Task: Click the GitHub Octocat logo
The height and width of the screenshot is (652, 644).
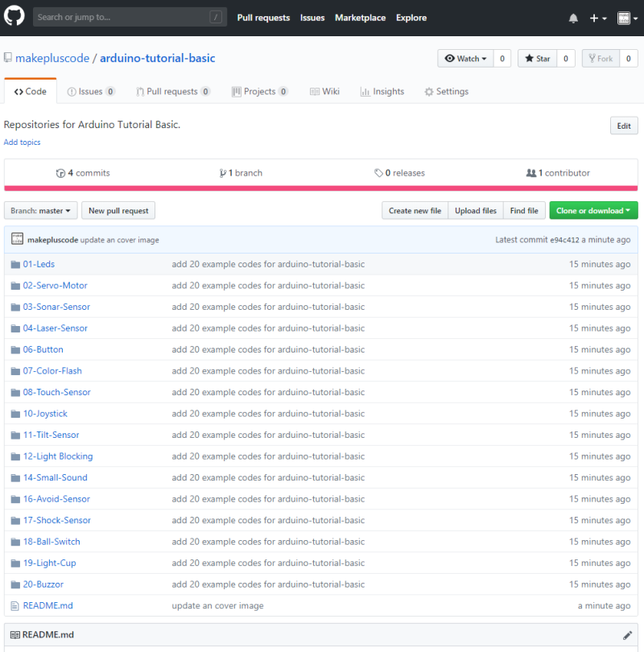Action: [x=16, y=17]
